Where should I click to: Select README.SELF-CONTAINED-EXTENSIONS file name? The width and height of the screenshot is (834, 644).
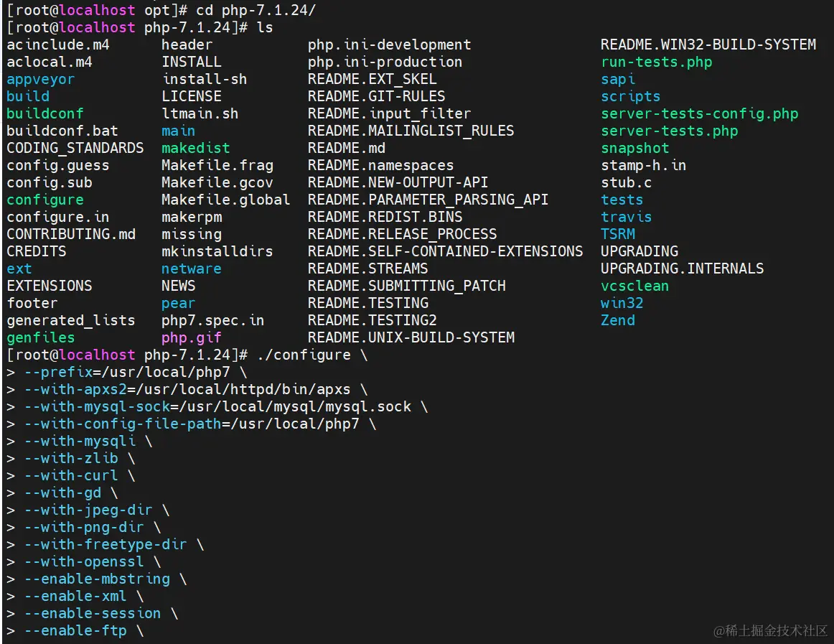point(445,251)
